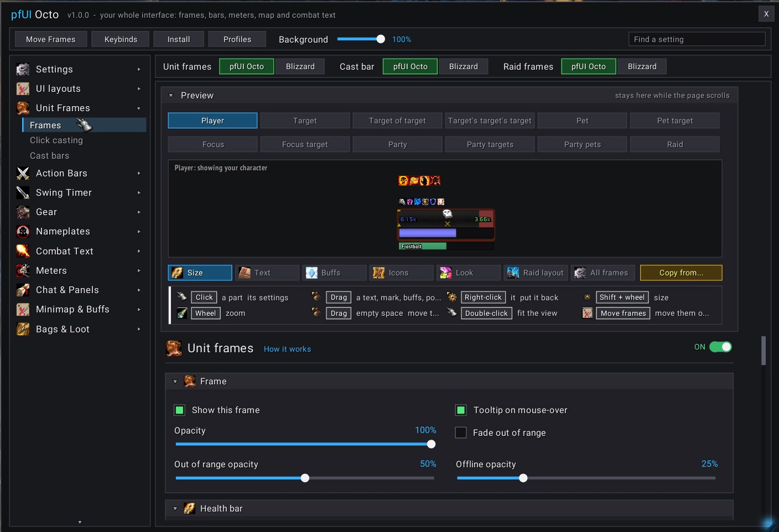The height and width of the screenshot is (532, 779).
Task: Click the settings page vertical scrollbar
Action: tap(764, 351)
